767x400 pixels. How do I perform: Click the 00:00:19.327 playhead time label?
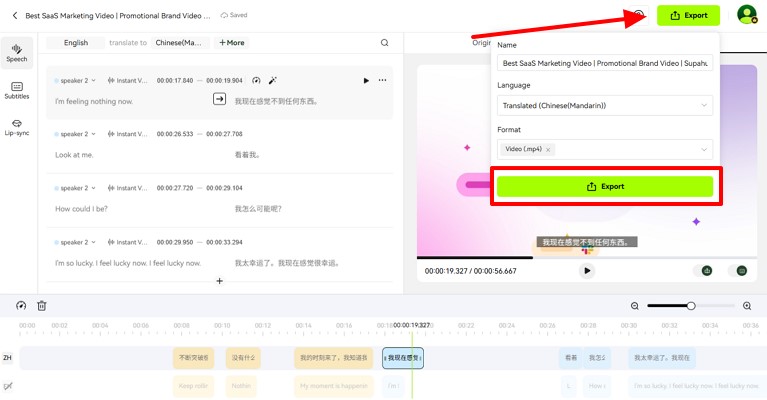tap(411, 325)
